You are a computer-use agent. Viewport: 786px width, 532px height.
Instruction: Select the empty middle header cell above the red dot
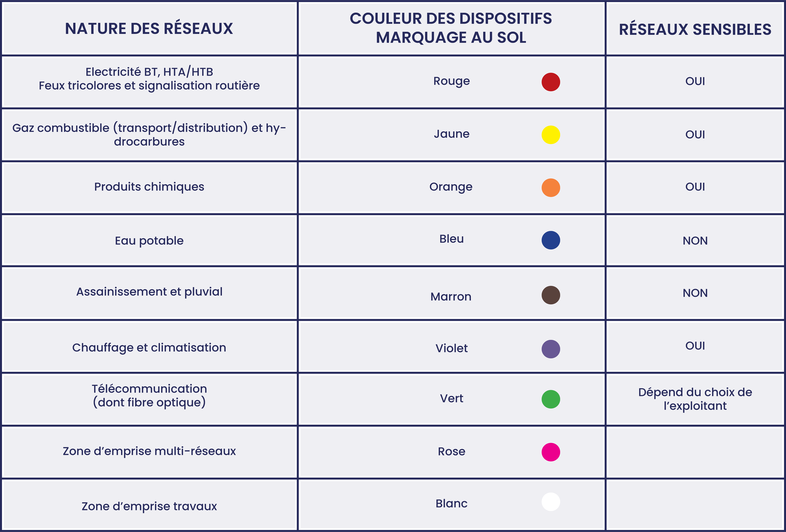coord(452,28)
